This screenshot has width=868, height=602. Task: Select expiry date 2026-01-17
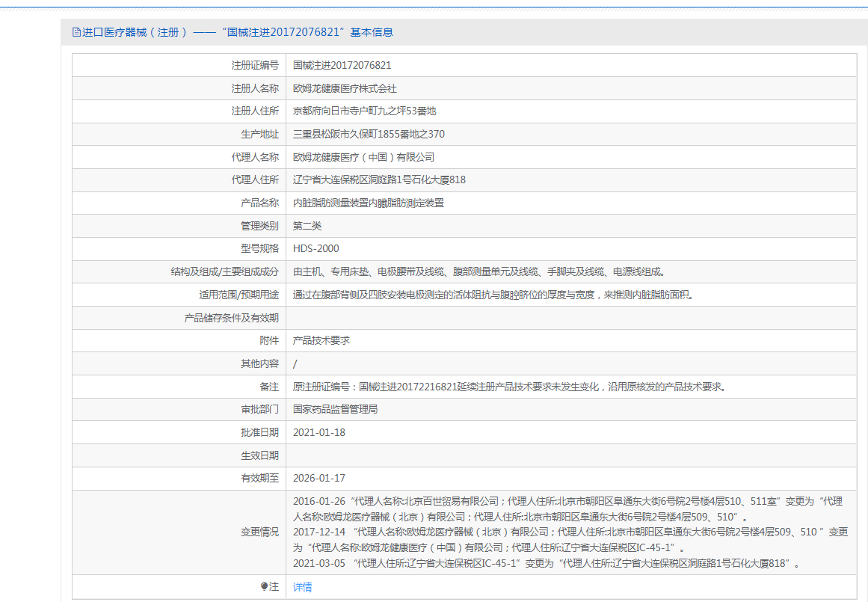[x=319, y=478]
